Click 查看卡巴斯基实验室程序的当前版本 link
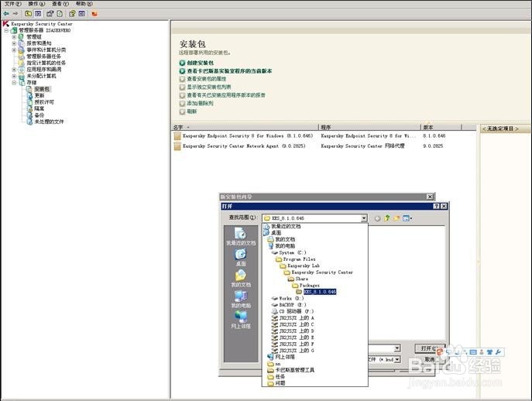Screen dimensions: 532x401 [x=229, y=71]
